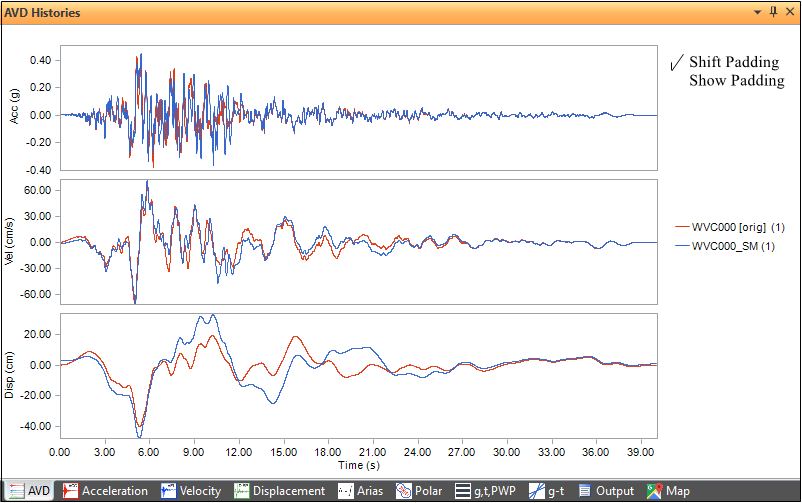Toggle auto-hide pin for AVD Histories
The width and height of the screenshot is (802, 503).
tap(772, 12)
